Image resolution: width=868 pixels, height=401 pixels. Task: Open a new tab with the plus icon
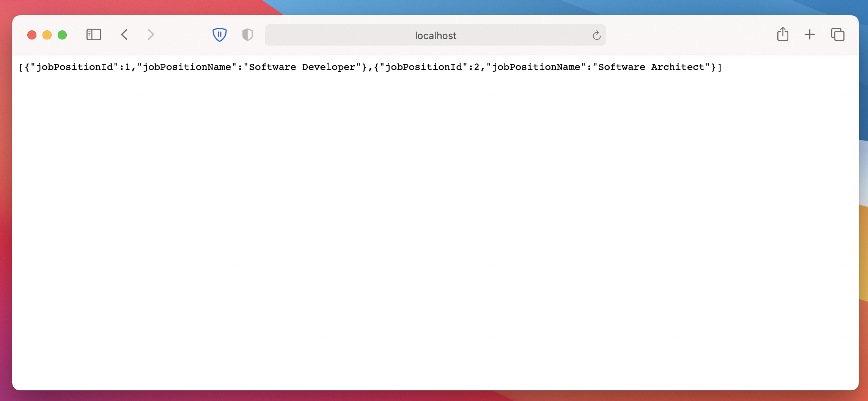pyautogui.click(x=810, y=35)
